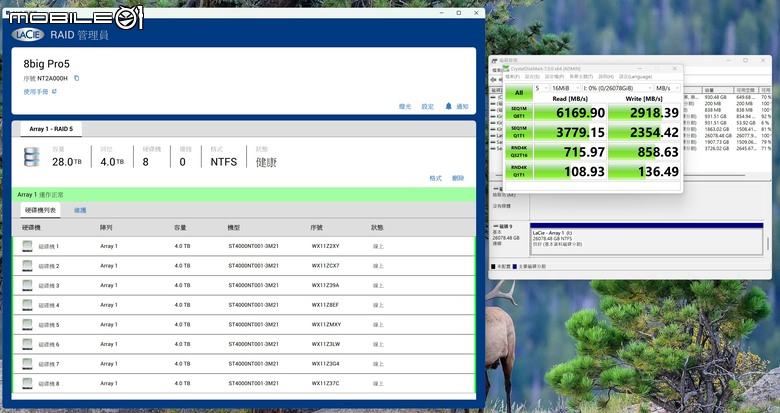This screenshot has height=413, width=780.
Task: Click the disk icon for 磁碟機 4
Action: 27,305
